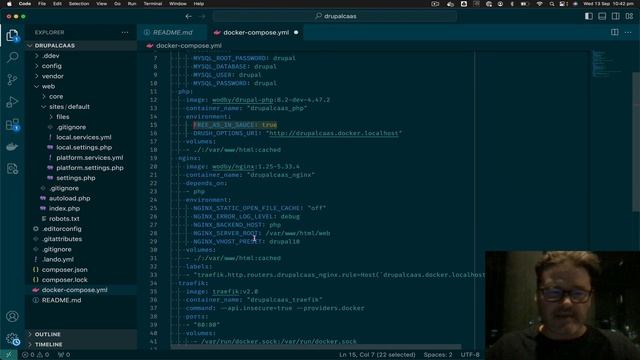Click Spaces: 2 indentation setting
Screen dimensions: 640x360
pyautogui.click(x=438, y=355)
